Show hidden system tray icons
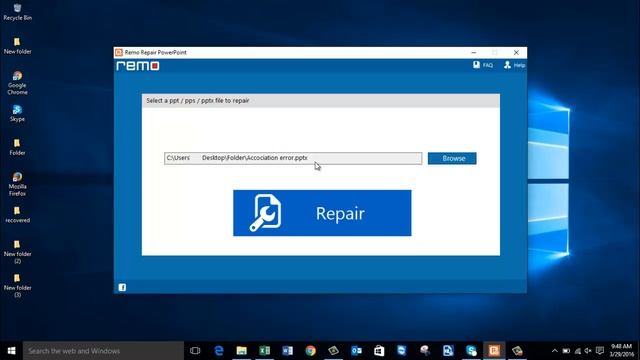 554,351
